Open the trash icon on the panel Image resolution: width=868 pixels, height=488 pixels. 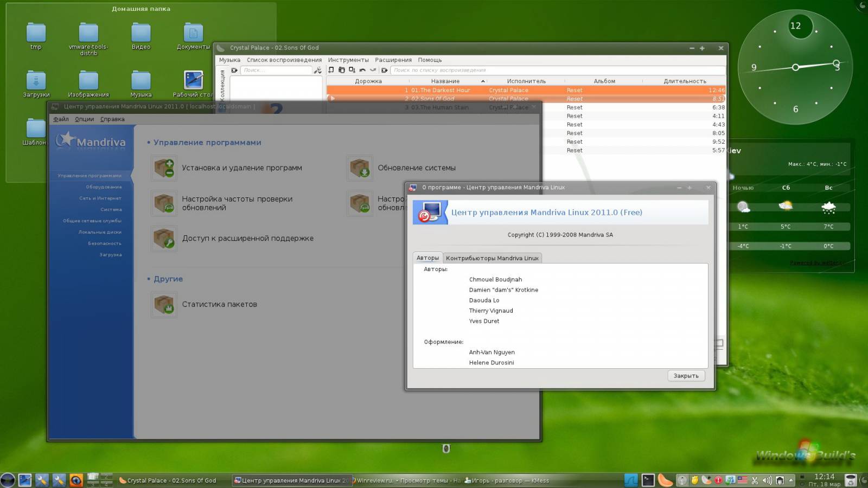pyautogui.click(x=851, y=480)
